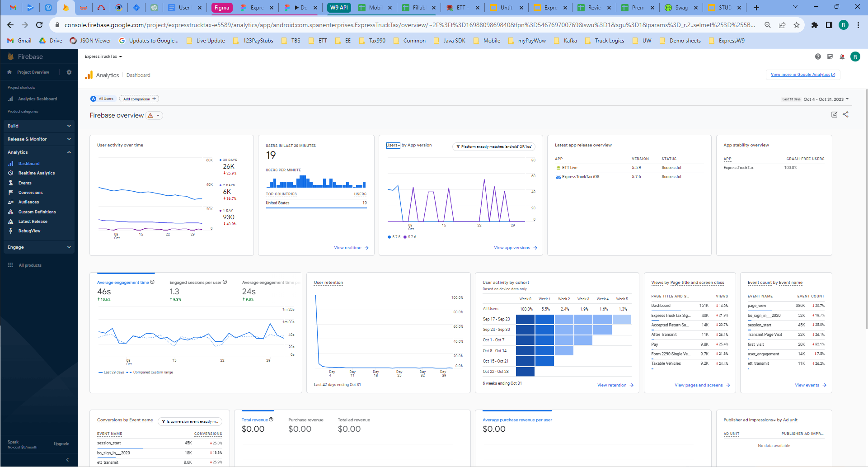The height and width of the screenshot is (467, 868).
Task: Click 5.7.6 legend color dot
Action: 405,237
